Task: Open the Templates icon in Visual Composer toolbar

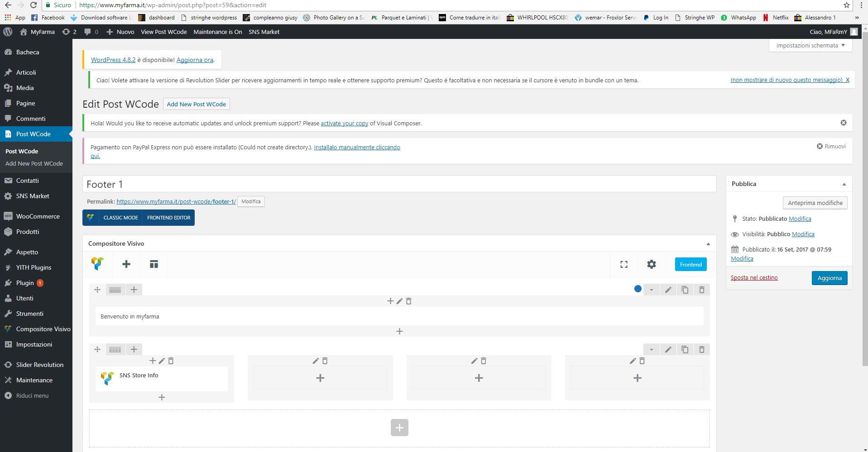Action: click(x=154, y=264)
